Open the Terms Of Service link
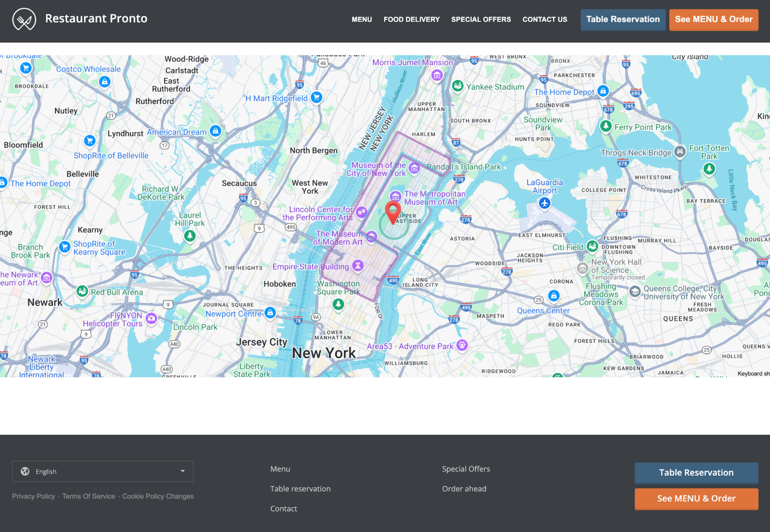Screen dimensions: 770x532 point(88,496)
